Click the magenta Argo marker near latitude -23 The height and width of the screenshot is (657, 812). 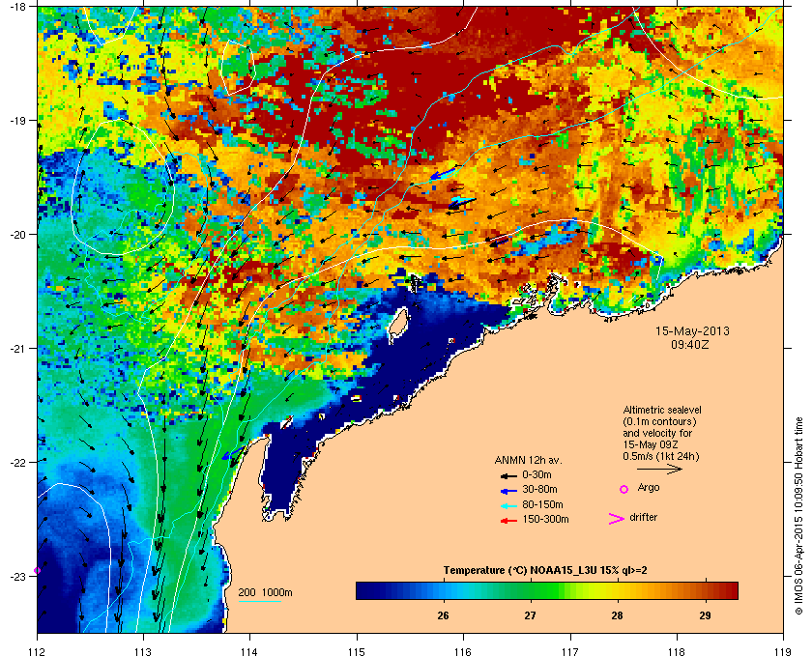point(37,571)
